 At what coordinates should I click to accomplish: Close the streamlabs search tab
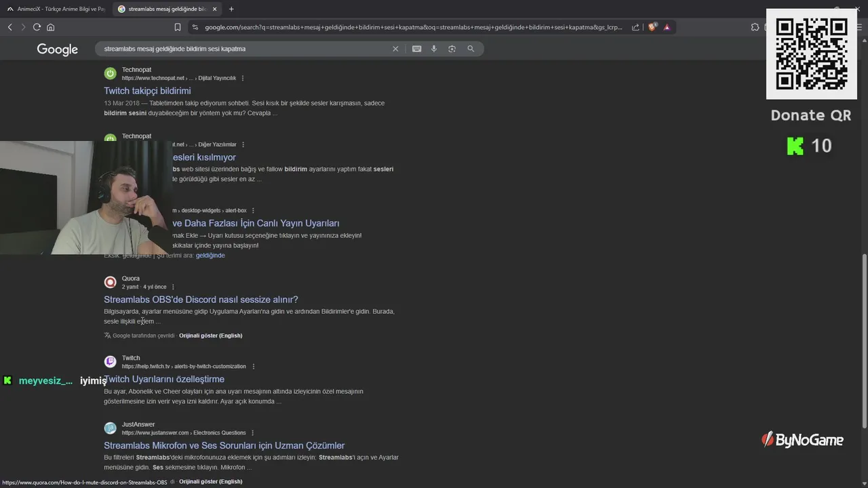215,9
